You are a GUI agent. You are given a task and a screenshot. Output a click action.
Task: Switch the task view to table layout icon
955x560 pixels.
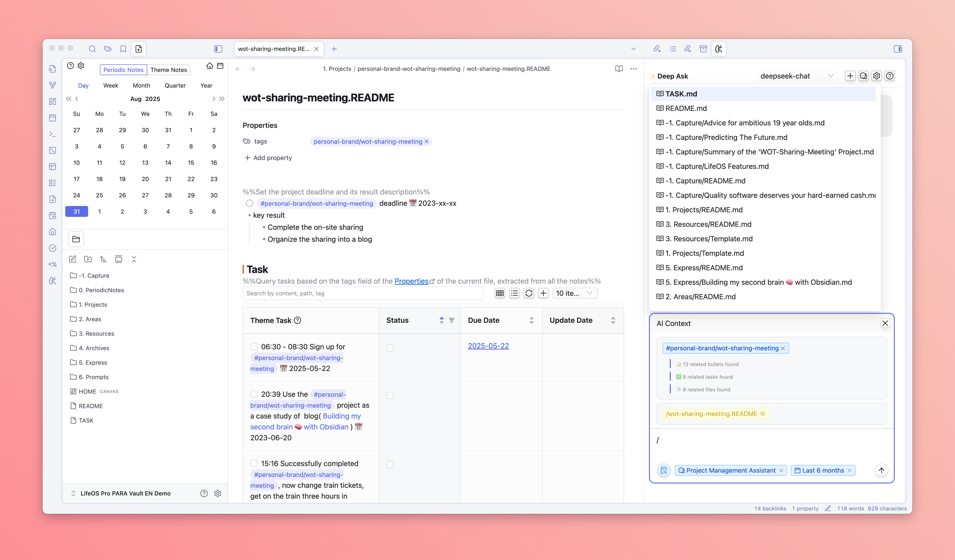[500, 293]
